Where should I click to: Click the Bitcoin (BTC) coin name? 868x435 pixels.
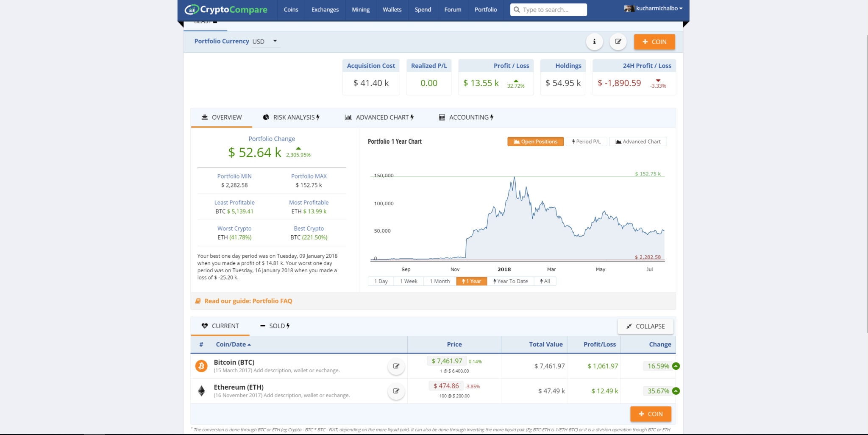click(234, 362)
